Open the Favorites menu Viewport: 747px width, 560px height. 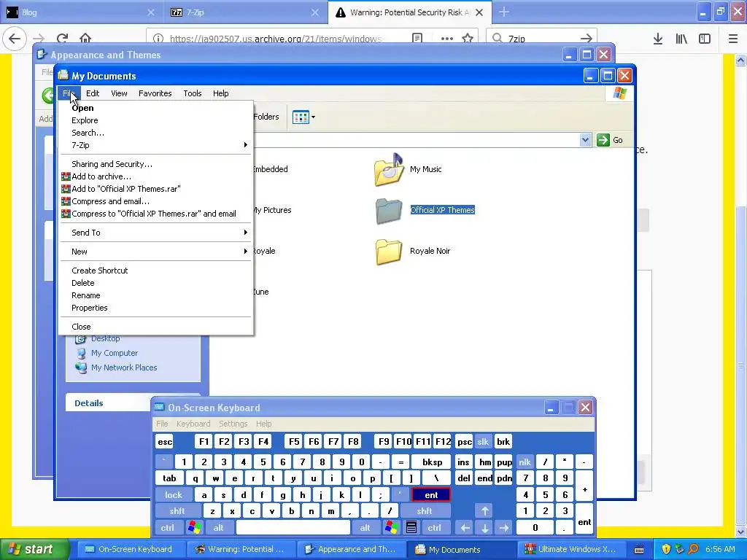click(155, 93)
